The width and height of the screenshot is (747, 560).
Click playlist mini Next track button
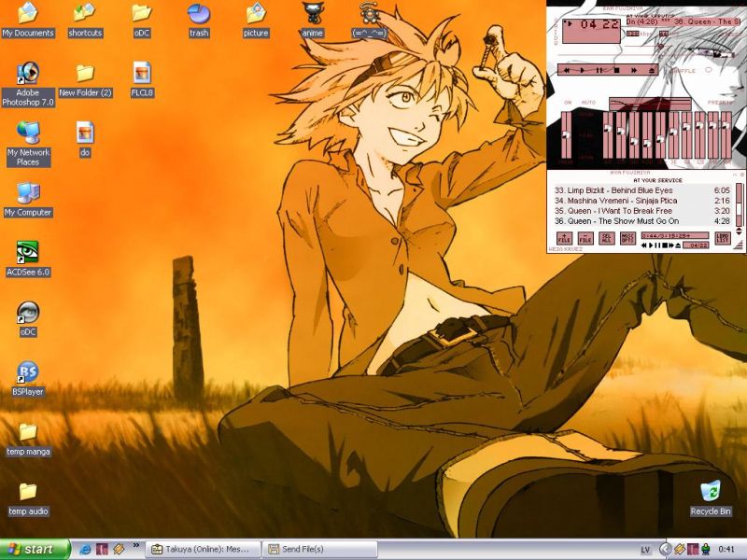click(671, 245)
